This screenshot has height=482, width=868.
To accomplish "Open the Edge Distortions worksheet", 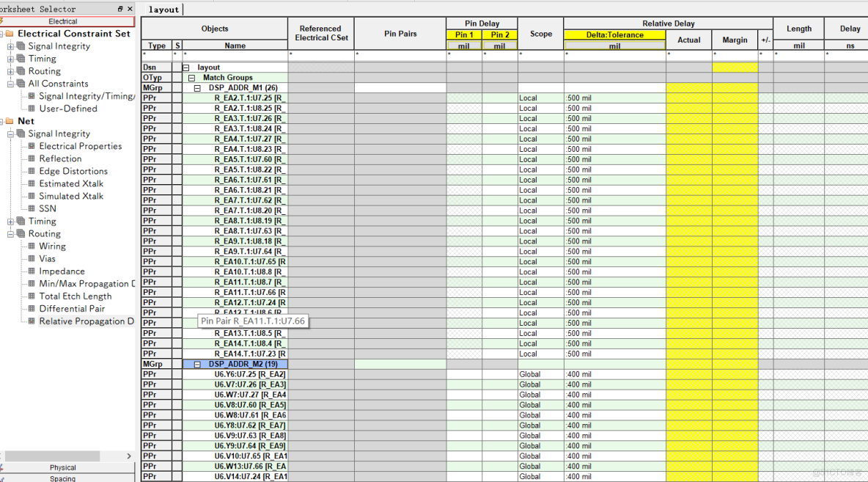I will coord(73,171).
